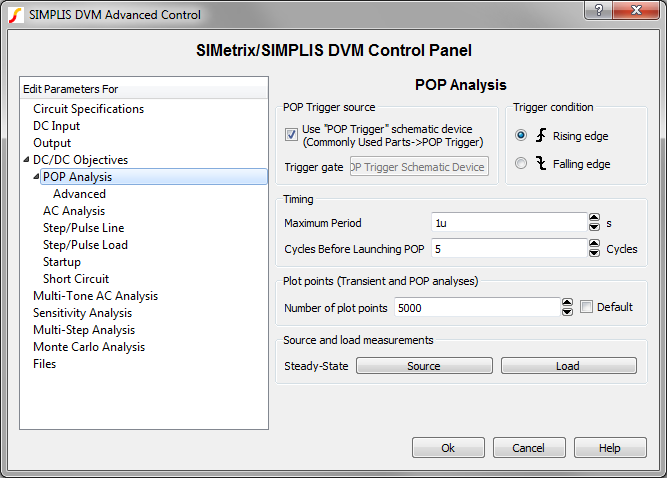The image size is (667, 478).
Task: Click into the Maximum Period input field
Action: click(x=507, y=222)
